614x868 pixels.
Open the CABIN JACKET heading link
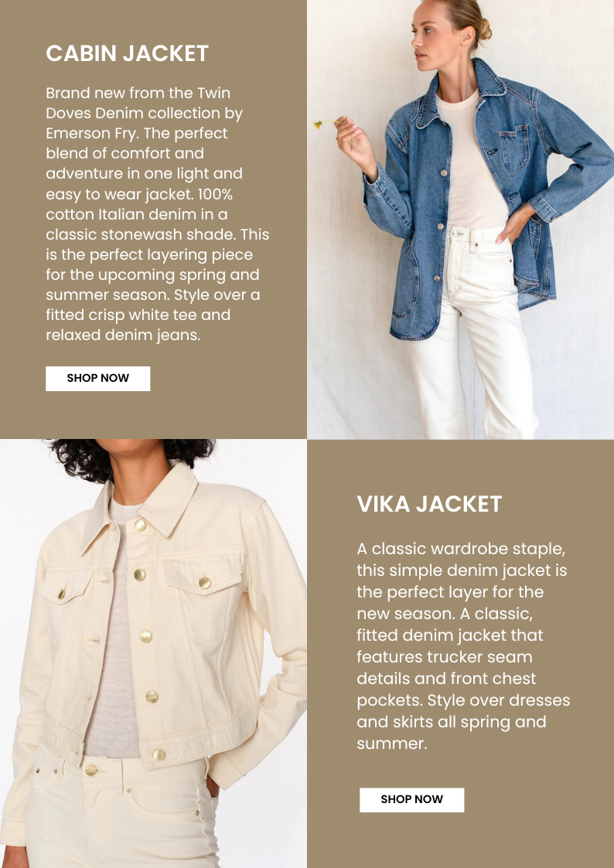click(128, 53)
